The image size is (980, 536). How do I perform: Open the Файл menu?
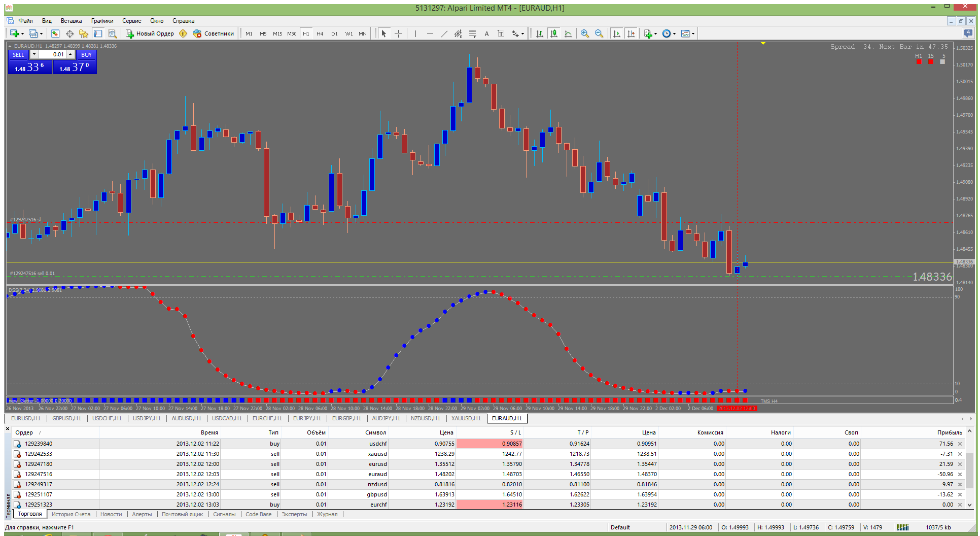coord(25,21)
